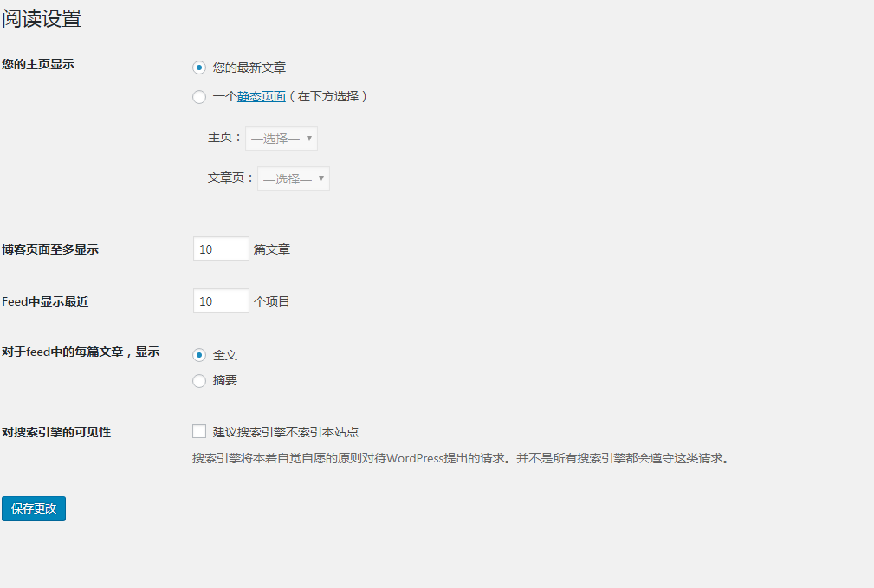Viewport: 874px width, 588px height.
Task: Click the 文章页： dropdown label
Action: pyautogui.click(x=230, y=178)
